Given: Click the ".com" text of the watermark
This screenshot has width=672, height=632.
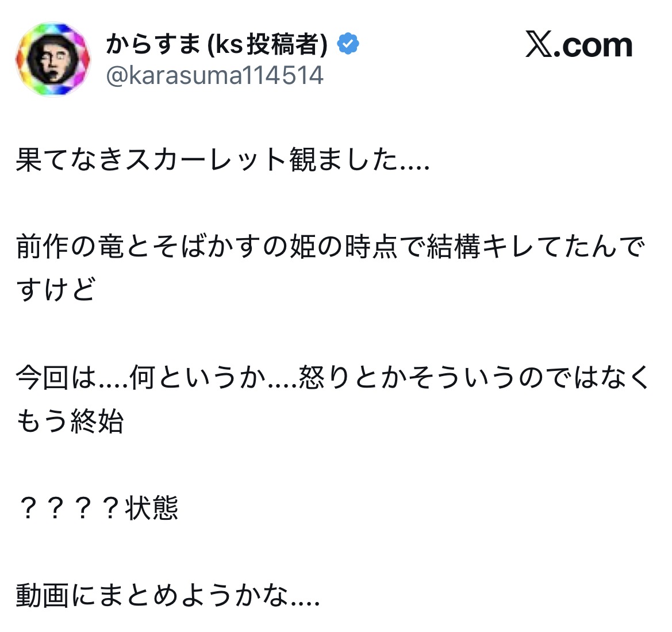Looking at the screenshot, I should (593, 45).
